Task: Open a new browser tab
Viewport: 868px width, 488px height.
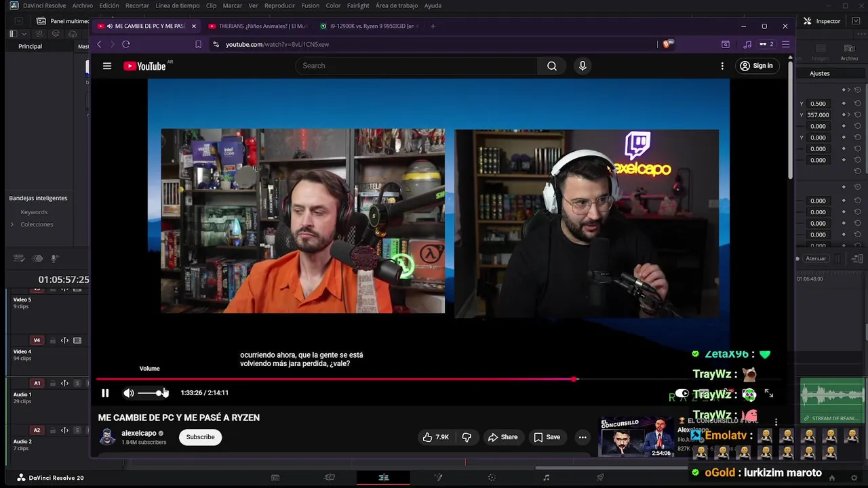Action: point(433,26)
